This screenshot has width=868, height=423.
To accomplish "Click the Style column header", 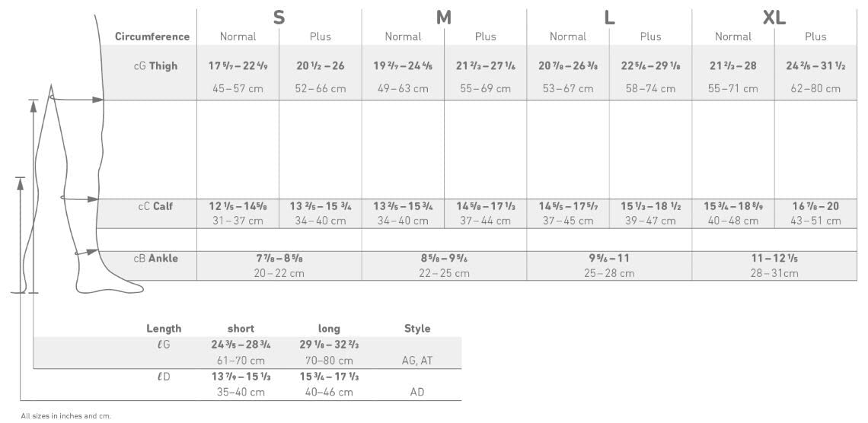I will (x=417, y=329).
